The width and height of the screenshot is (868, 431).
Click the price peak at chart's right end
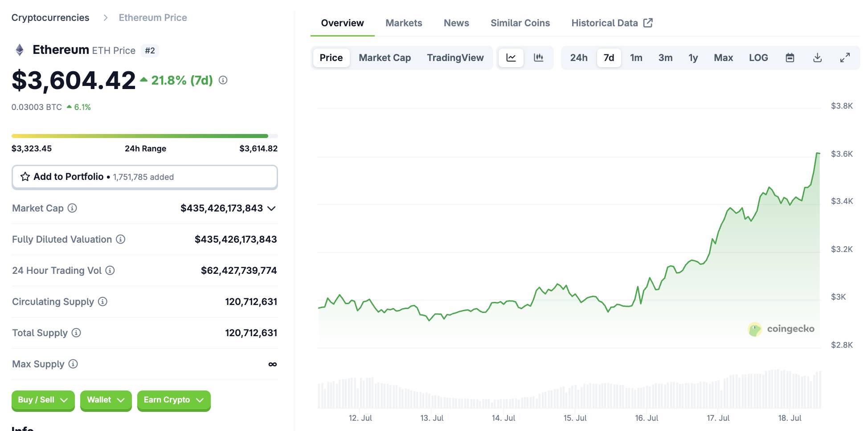pyautogui.click(x=818, y=153)
